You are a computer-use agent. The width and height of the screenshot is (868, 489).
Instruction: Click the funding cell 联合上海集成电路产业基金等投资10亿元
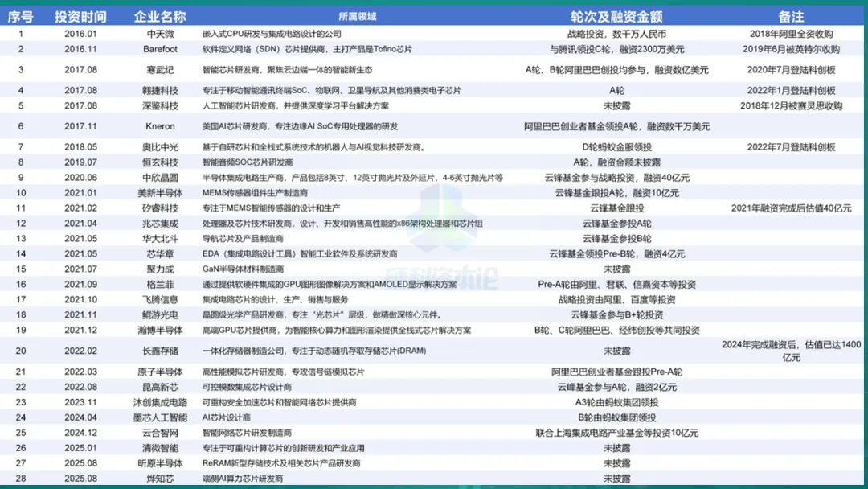(x=616, y=432)
